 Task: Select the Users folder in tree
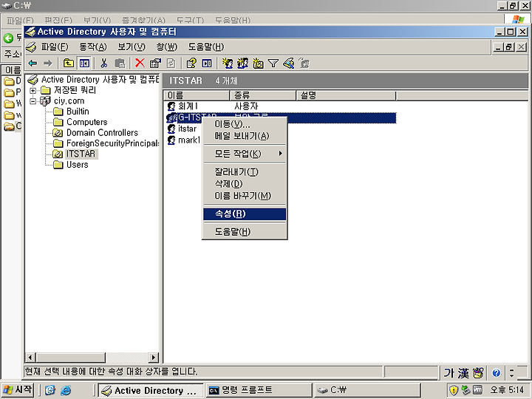[78, 165]
